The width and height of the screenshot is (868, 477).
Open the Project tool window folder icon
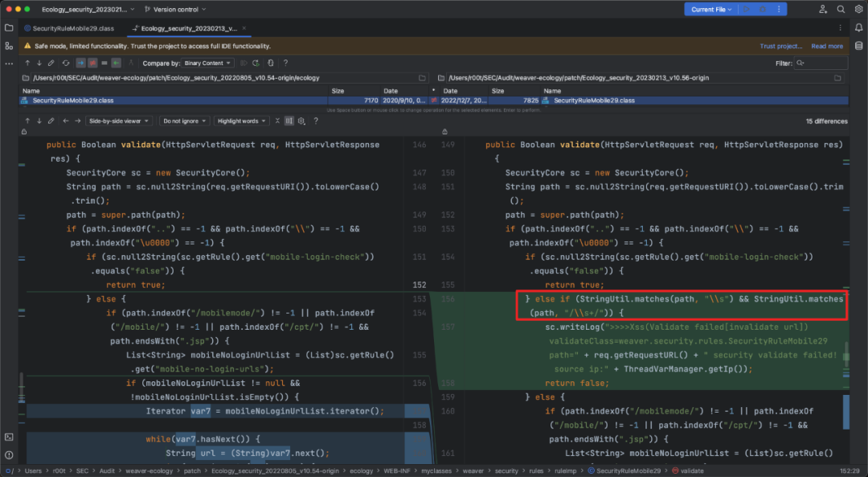click(x=9, y=27)
